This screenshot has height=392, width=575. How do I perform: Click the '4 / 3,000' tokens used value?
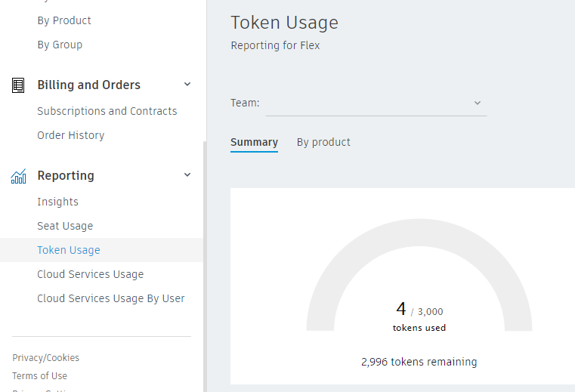(x=419, y=309)
